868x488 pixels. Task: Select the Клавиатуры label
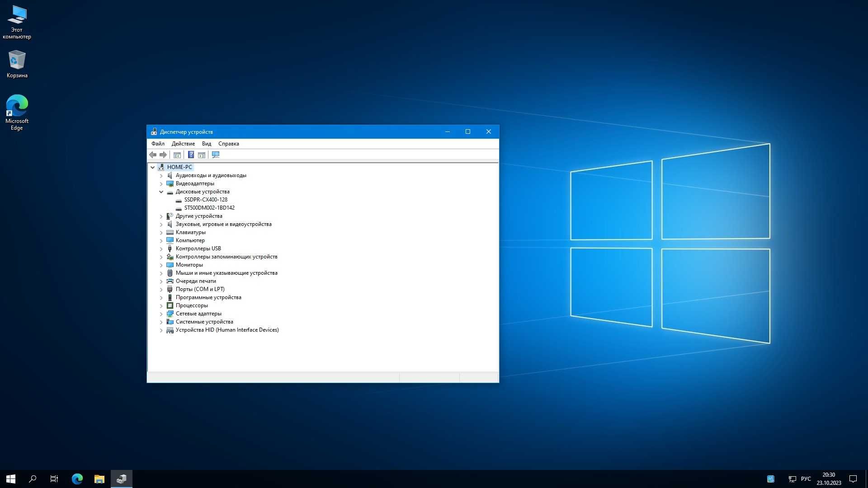[x=190, y=232]
